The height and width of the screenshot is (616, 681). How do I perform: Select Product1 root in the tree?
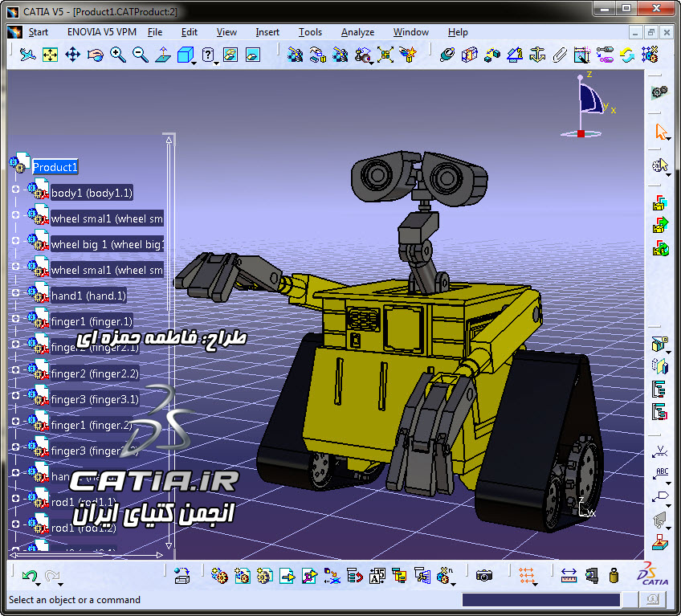[55, 167]
